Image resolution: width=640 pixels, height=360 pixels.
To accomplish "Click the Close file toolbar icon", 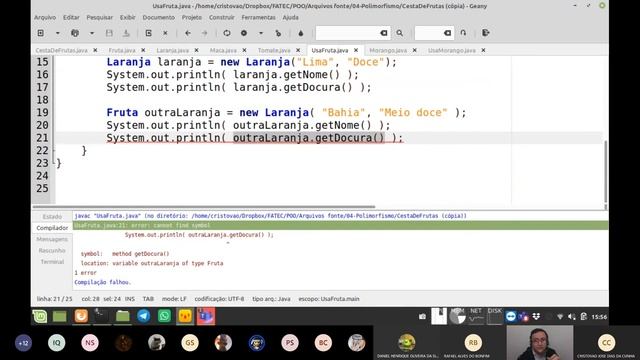I will click(x=165, y=33).
